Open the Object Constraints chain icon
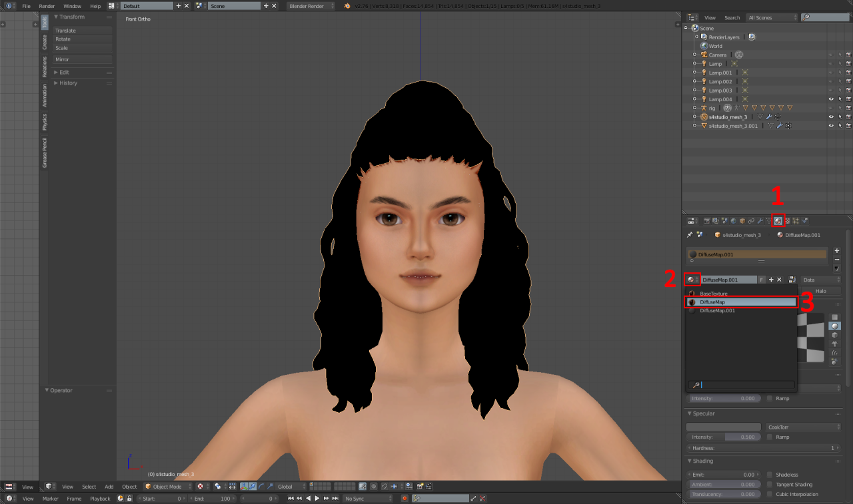 751,220
